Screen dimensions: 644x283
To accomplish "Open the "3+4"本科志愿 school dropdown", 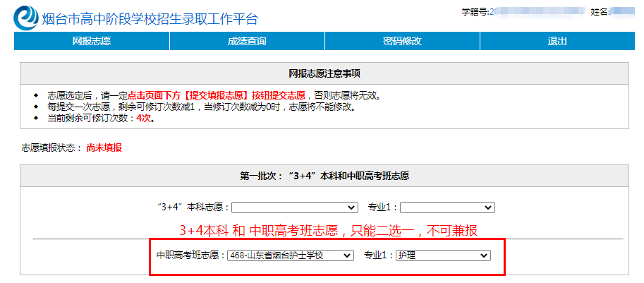I will click(295, 207).
